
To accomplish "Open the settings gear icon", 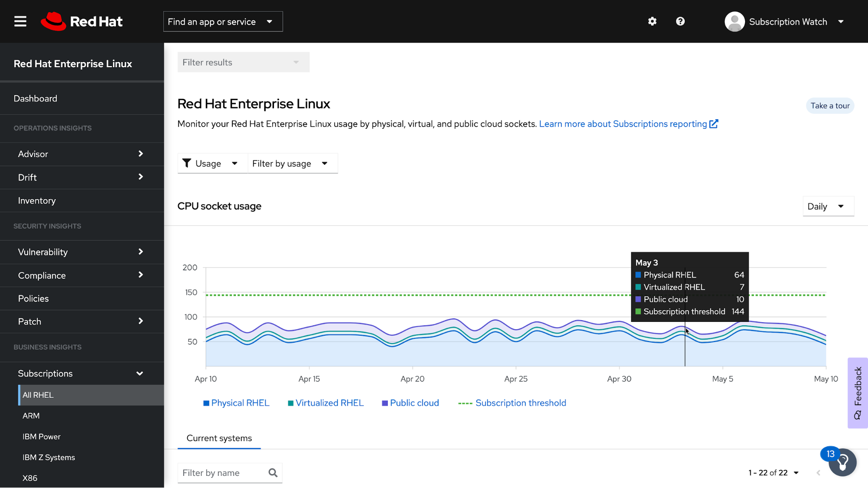I will coord(652,21).
